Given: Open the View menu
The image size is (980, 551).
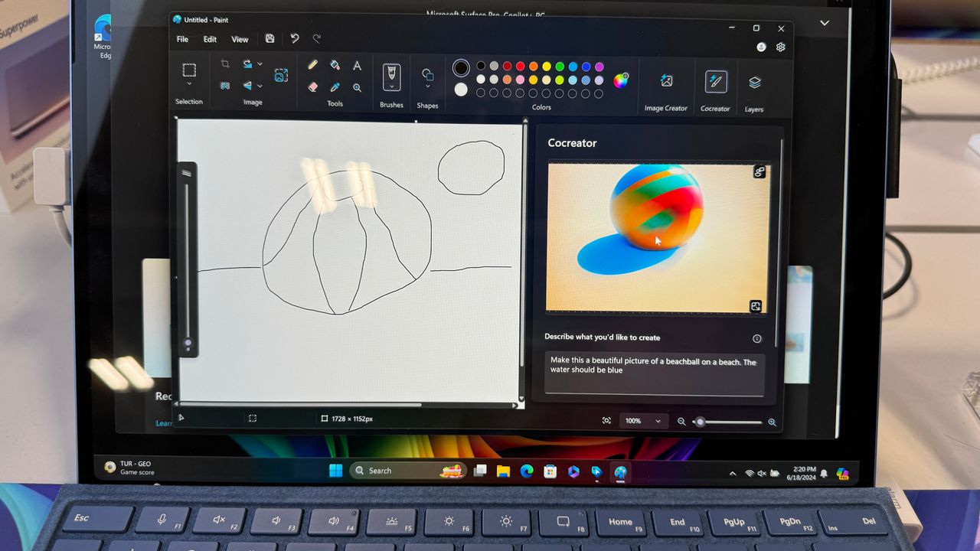Looking at the screenshot, I should point(240,39).
